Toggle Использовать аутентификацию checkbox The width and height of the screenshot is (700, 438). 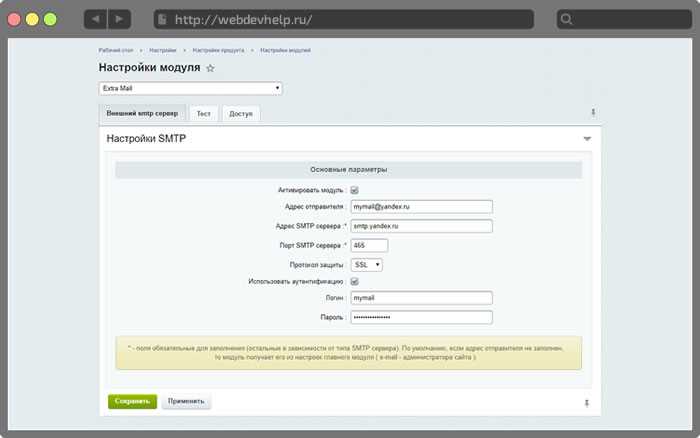pyautogui.click(x=354, y=281)
